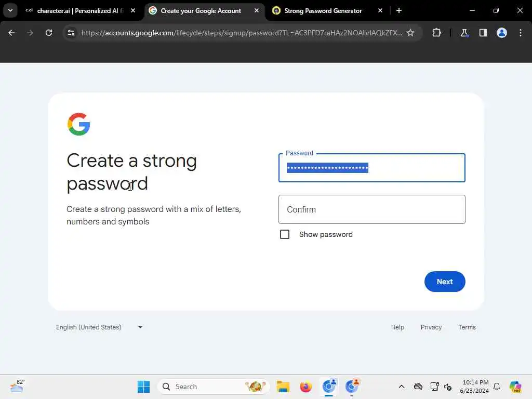Open the clock showing 10:14 PM
Screen dimensions: 532x399
tap(474, 387)
